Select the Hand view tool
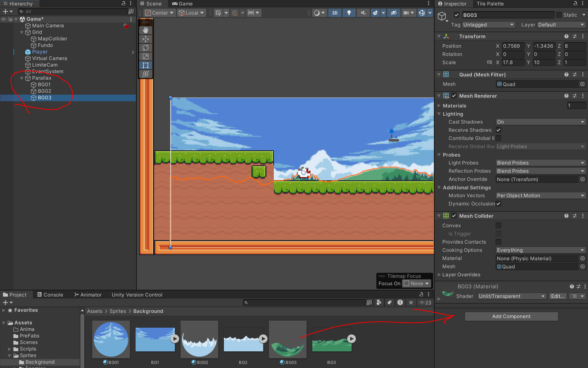Screen dimensions: 588x368 coord(146,30)
